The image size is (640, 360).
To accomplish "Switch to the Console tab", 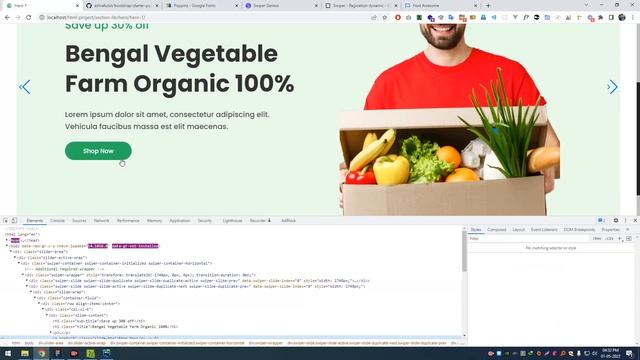I will pos(58,220).
